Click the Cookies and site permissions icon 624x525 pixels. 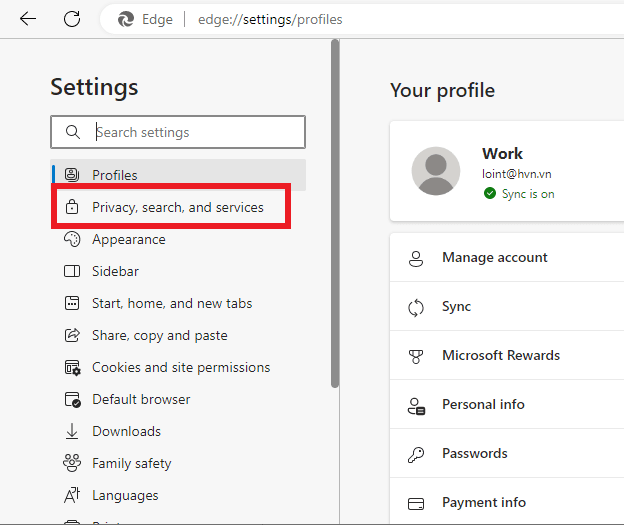click(x=73, y=368)
